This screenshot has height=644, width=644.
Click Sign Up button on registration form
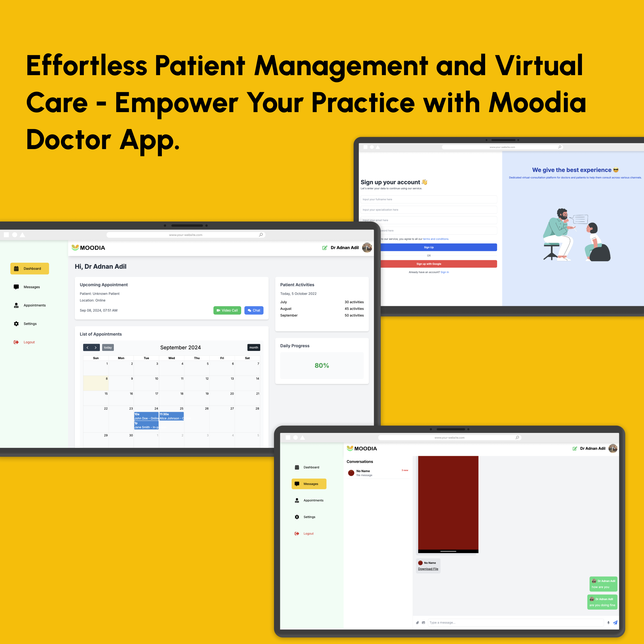[x=429, y=247]
